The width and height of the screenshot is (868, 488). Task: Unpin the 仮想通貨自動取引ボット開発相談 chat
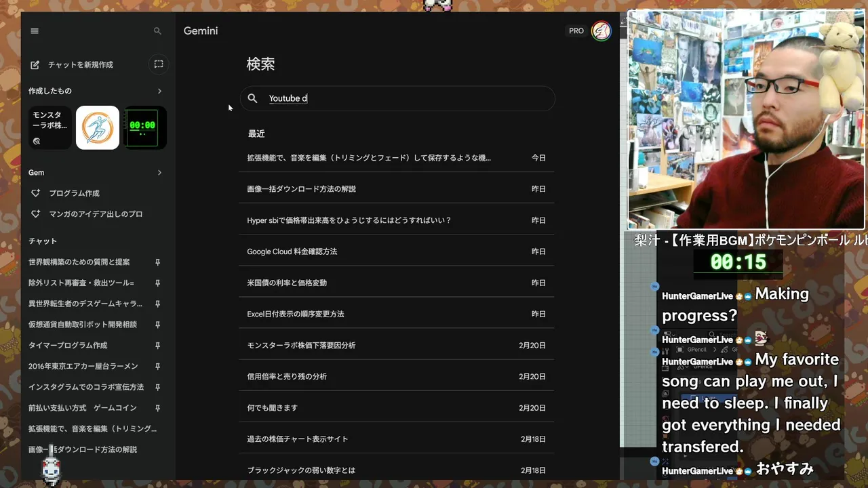click(x=157, y=325)
